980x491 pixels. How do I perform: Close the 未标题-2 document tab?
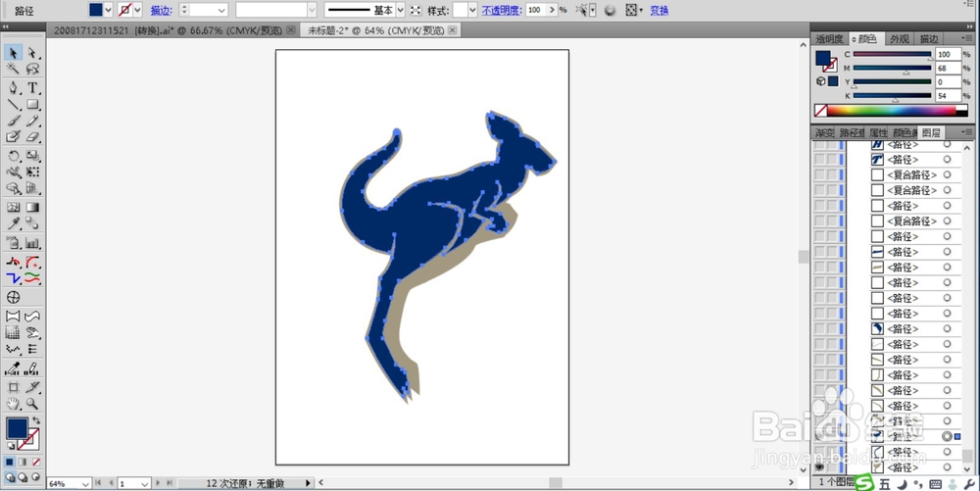coord(453,30)
